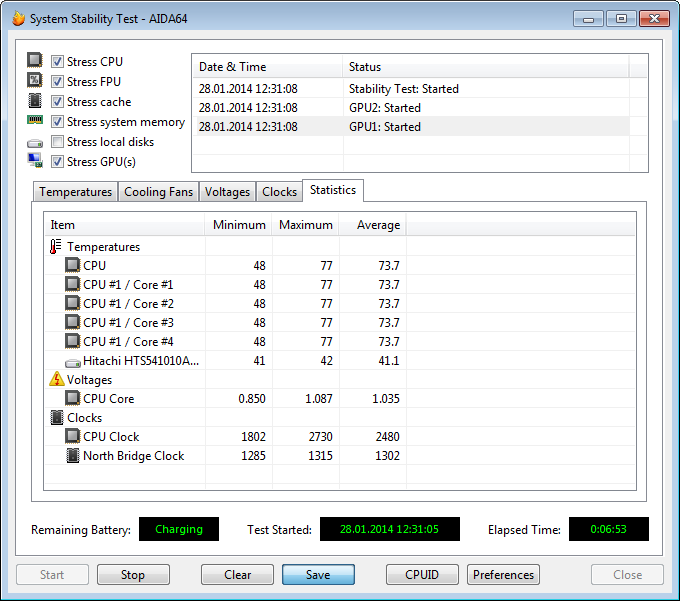Click the Item column header
680x601 pixels.
point(124,225)
